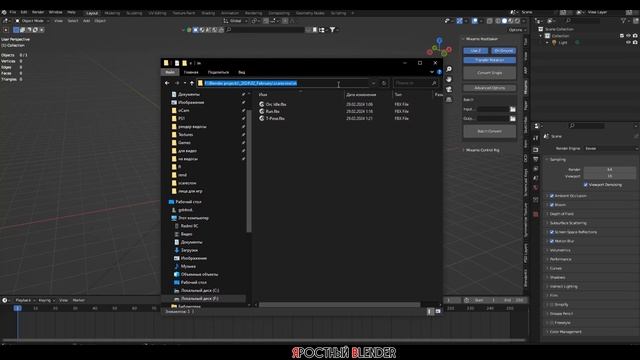Click the Blender logo menu icon
The image size is (640, 360).
click(4, 12)
